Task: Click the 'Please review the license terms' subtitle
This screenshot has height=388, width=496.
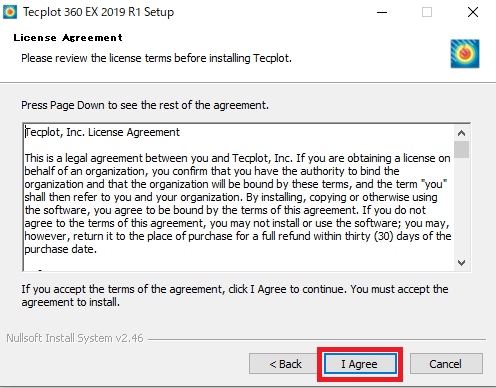Action: pos(156,58)
